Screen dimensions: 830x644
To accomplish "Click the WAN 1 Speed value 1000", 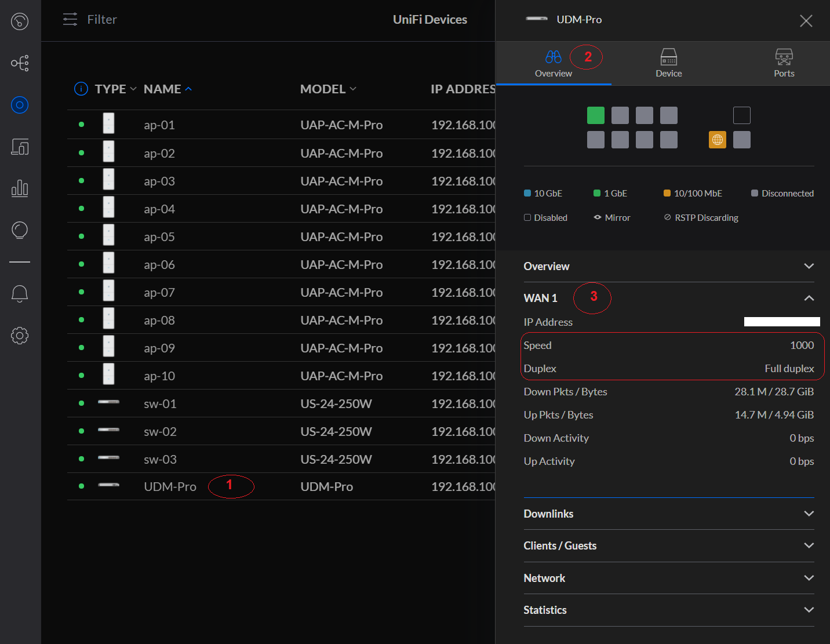I will (802, 345).
